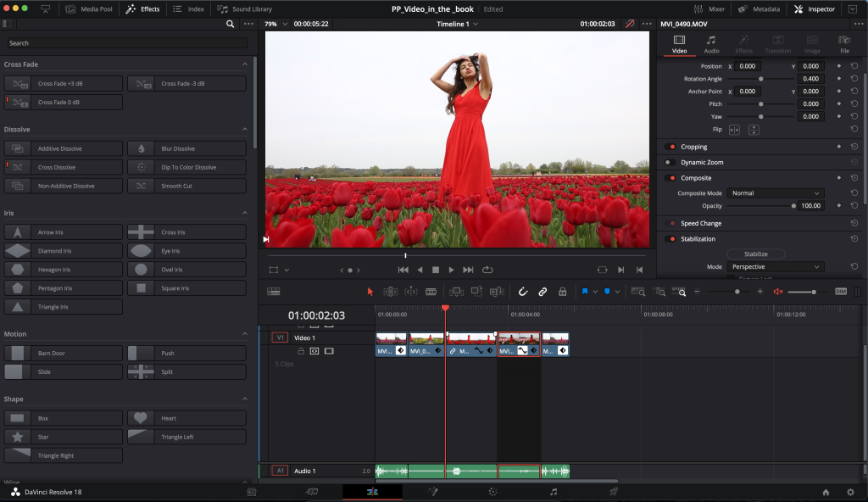
Task: Toggle the Loop playback icon
Action: [x=487, y=270]
